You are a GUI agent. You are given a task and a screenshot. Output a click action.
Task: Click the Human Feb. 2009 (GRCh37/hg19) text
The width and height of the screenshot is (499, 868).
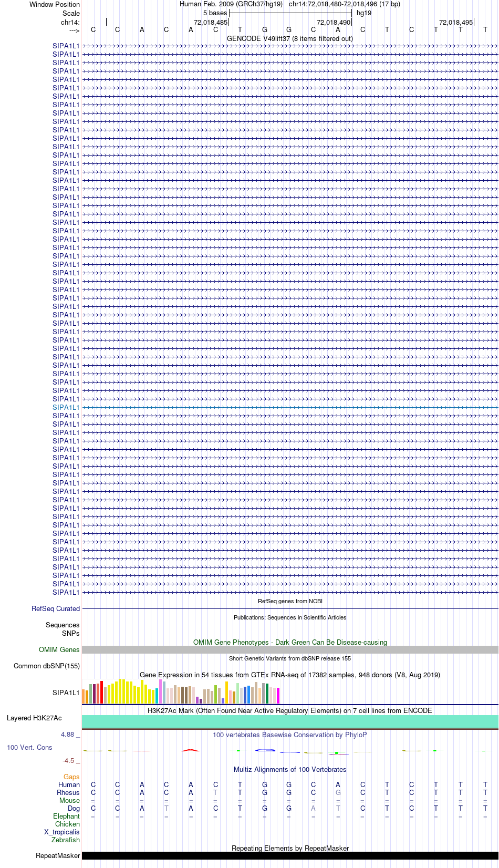pyautogui.click(x=231, y=4)
